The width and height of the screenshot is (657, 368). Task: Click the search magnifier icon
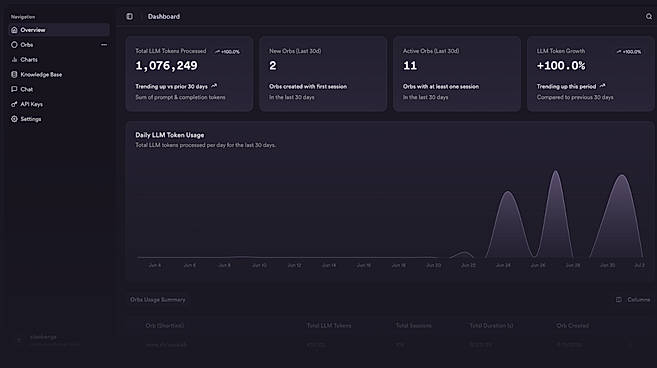pos(649,16)
